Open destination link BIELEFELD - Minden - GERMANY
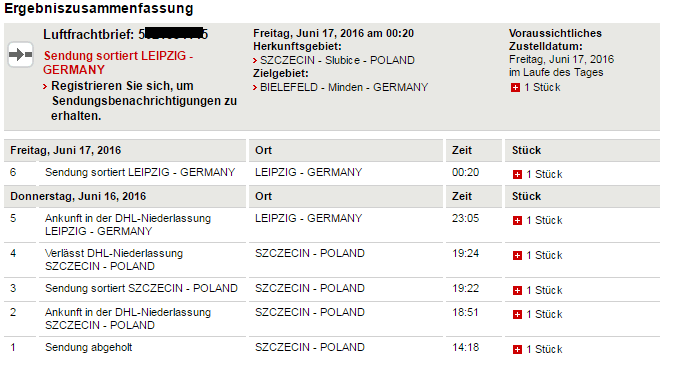Screen dimensions: 680x368 point(344,87)
